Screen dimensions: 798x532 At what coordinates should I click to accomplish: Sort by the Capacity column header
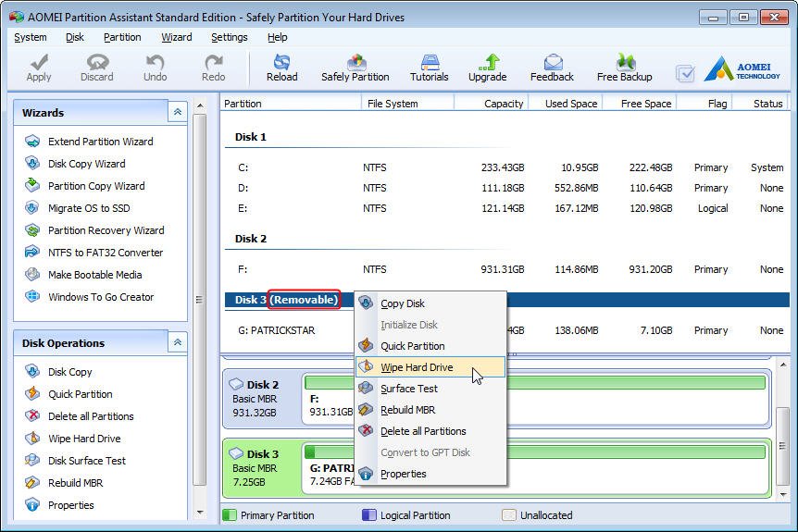(503, 104)
